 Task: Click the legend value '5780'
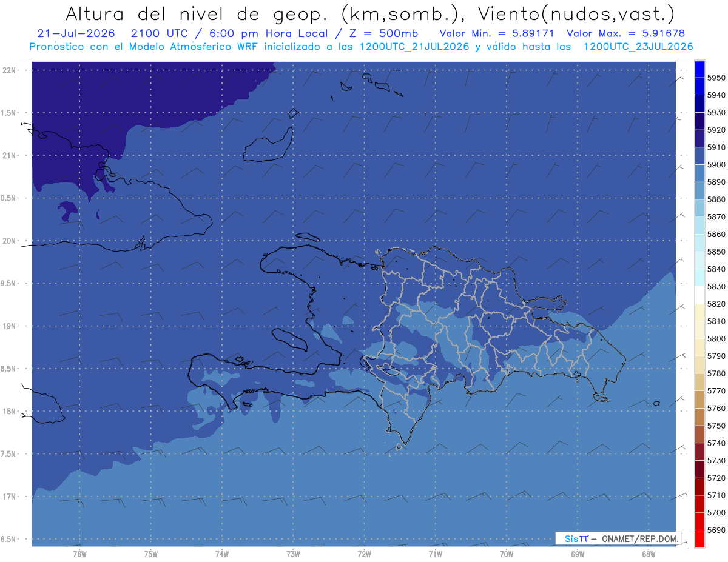pyautogui.click(x=716, y=373)
